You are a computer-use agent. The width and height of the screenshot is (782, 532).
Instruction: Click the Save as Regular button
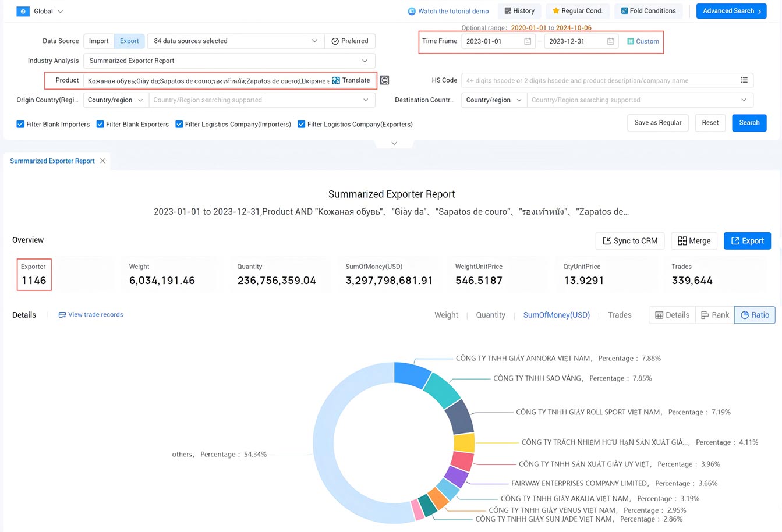pyautogui.click(x=658, y=123)
